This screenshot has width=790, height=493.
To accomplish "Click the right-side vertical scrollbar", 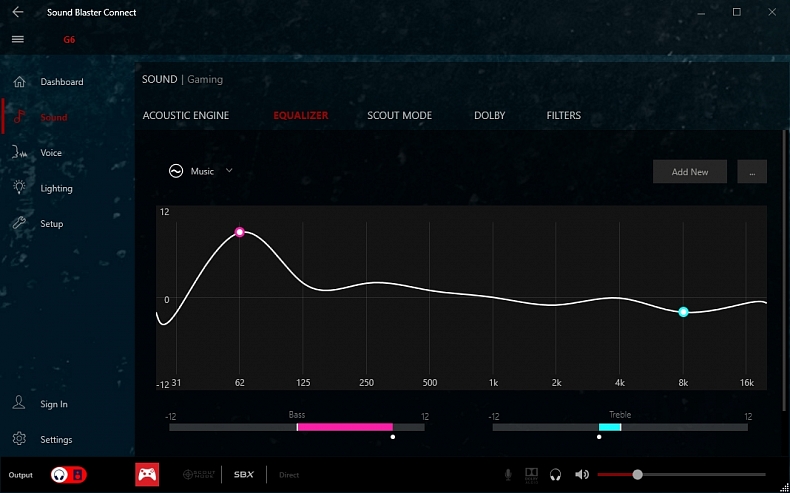I will 784,270.
